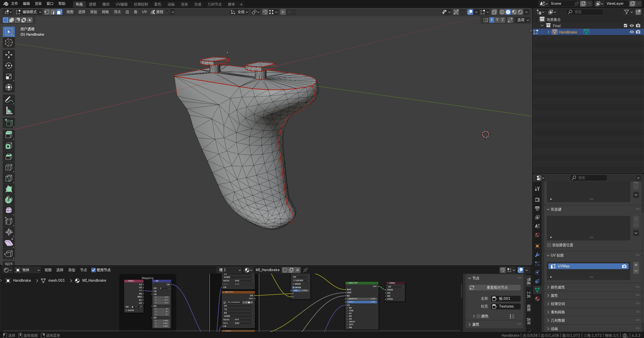Viewport: 644px width, 338px height.
Task: Collapse the Shape Keys panel
Action: pos(548,209)
